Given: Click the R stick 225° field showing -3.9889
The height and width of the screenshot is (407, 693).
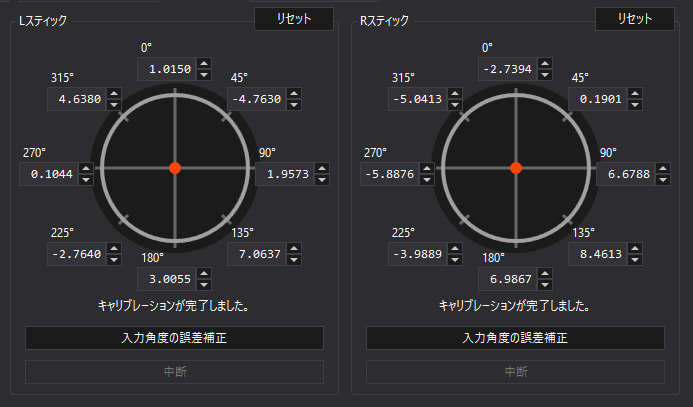Looking at the screenshot, I should [418, 255].
